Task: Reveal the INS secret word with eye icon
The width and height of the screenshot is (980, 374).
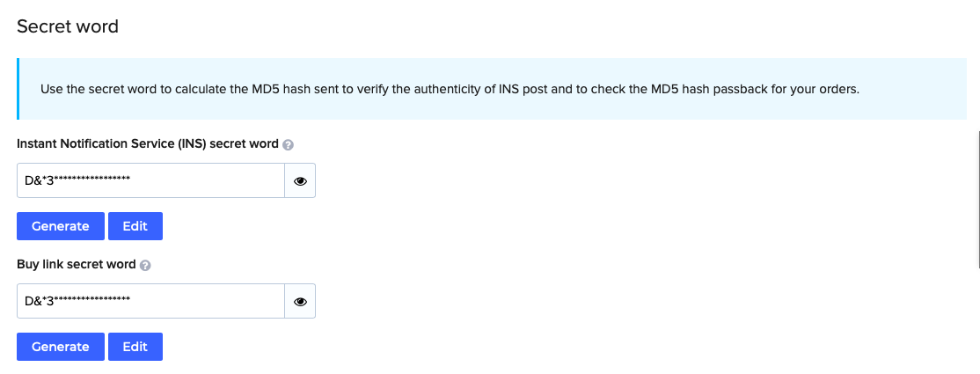Action: pos(300,180)
